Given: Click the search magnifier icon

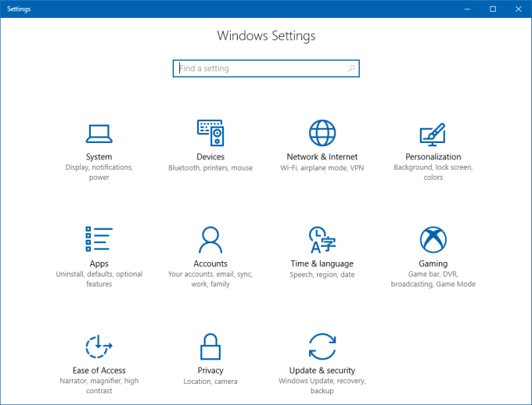Looking at the screenshot, I should (x=351, y=69).
